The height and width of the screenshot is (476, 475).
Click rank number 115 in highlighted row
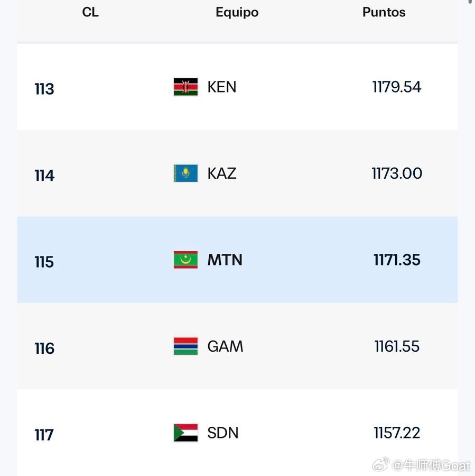[x=44, y=262]
